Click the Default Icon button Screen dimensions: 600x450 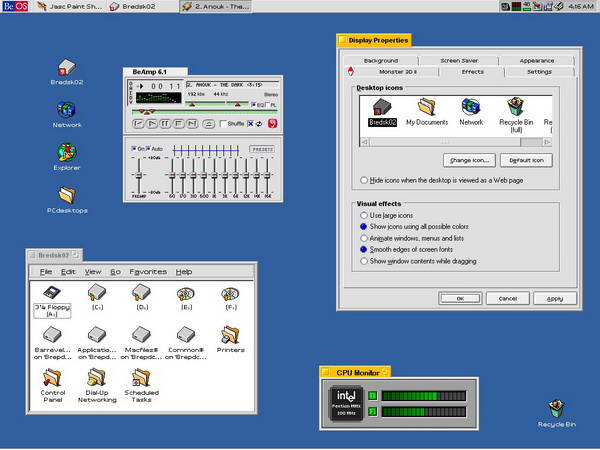(526, 160)
